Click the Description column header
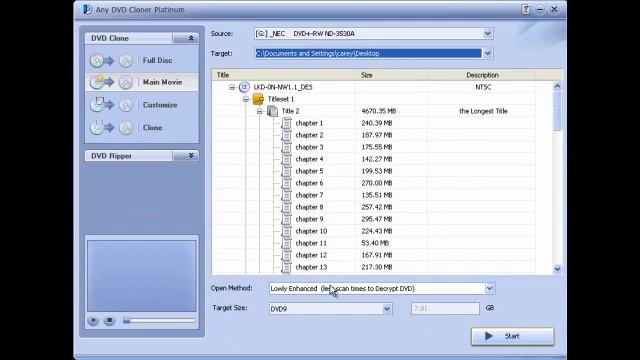The width and height of the screenshot is (640, 360). click(x=482, y=75)
